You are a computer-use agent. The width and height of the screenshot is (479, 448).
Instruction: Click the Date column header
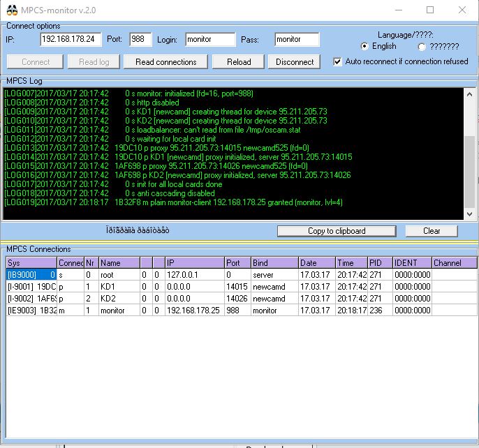[316, 262]
